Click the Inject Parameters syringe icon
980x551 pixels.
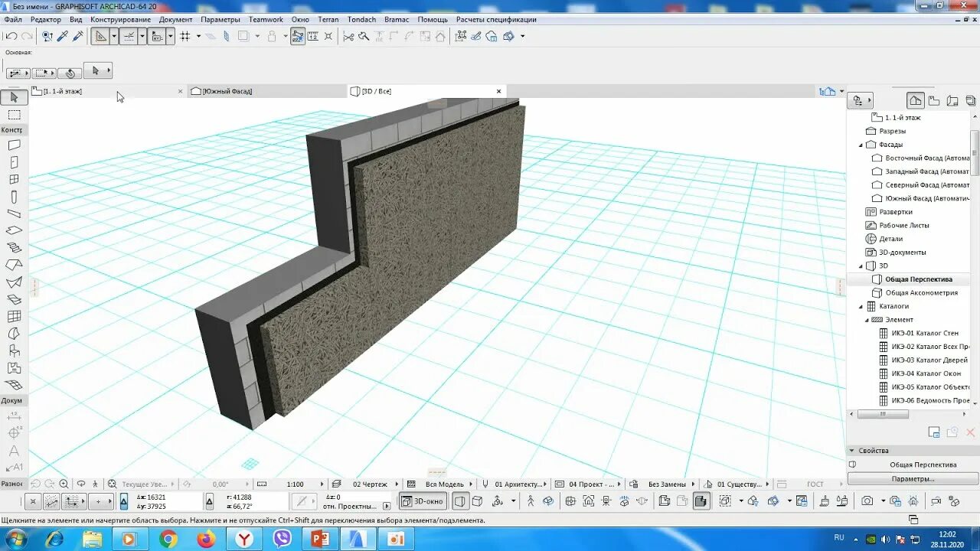tap(77, 36)
